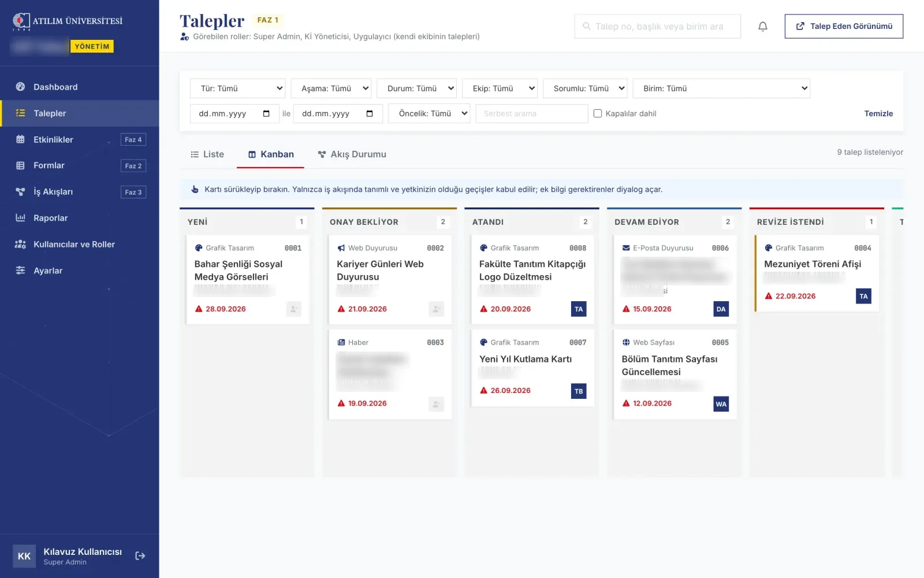924x578 pixels.
Task: Click the warning triangle next to 21.09.2026
Action: point(341,309)
